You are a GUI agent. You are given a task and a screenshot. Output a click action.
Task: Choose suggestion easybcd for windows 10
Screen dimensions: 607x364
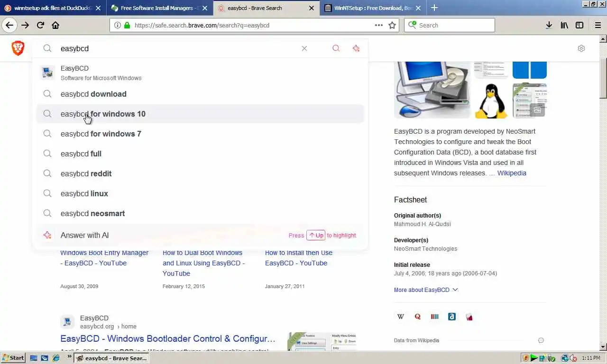pos(200,114)
